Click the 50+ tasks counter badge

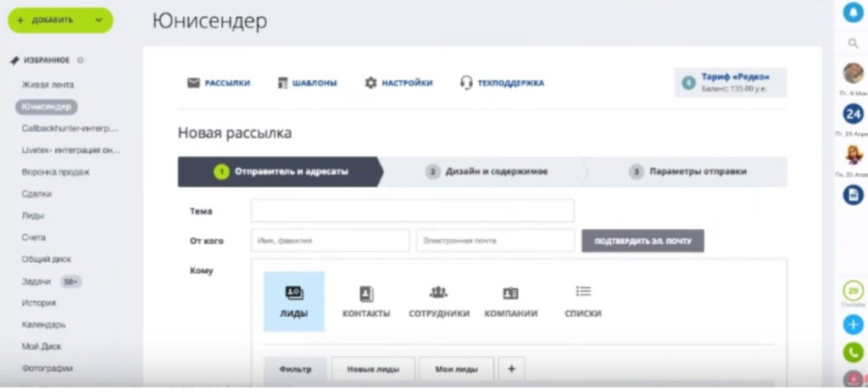click(x=70, y=281)
